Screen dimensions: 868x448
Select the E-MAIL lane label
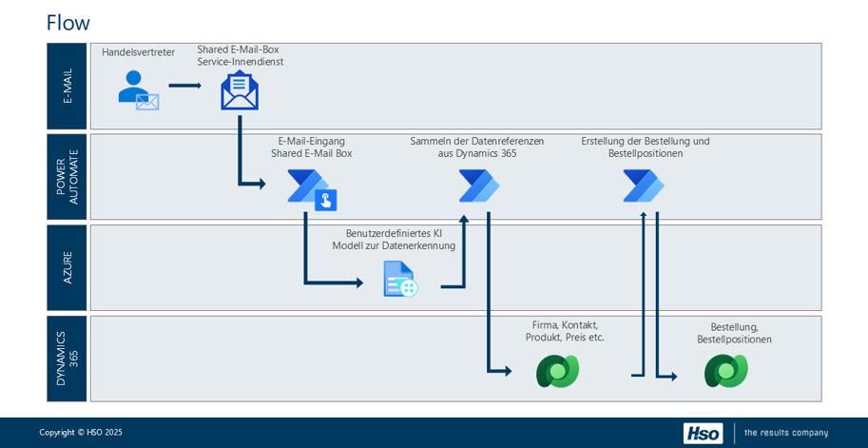click(67, 86)
